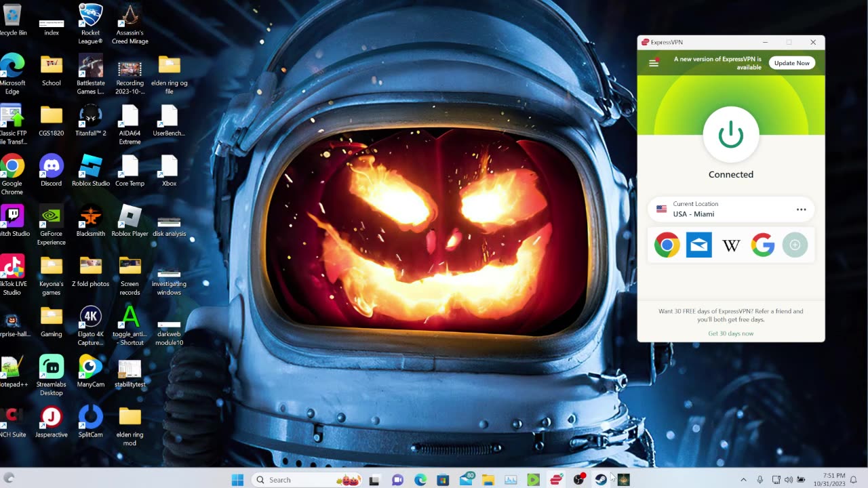Select the CGS1820 folder
868x488 pixels.
click(x=52, y=120)
